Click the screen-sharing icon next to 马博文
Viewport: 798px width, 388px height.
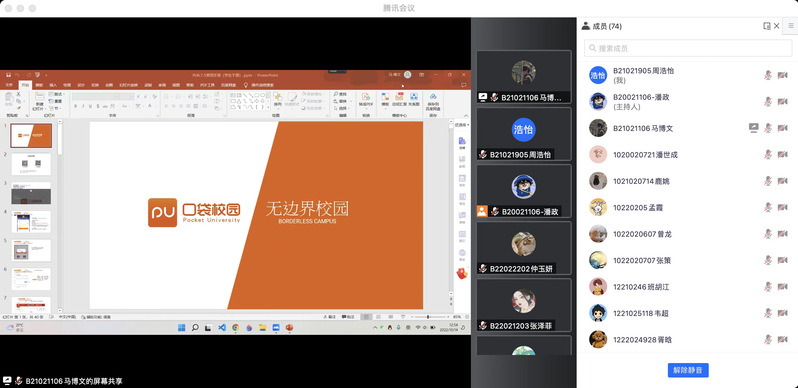tap(754, 128)
